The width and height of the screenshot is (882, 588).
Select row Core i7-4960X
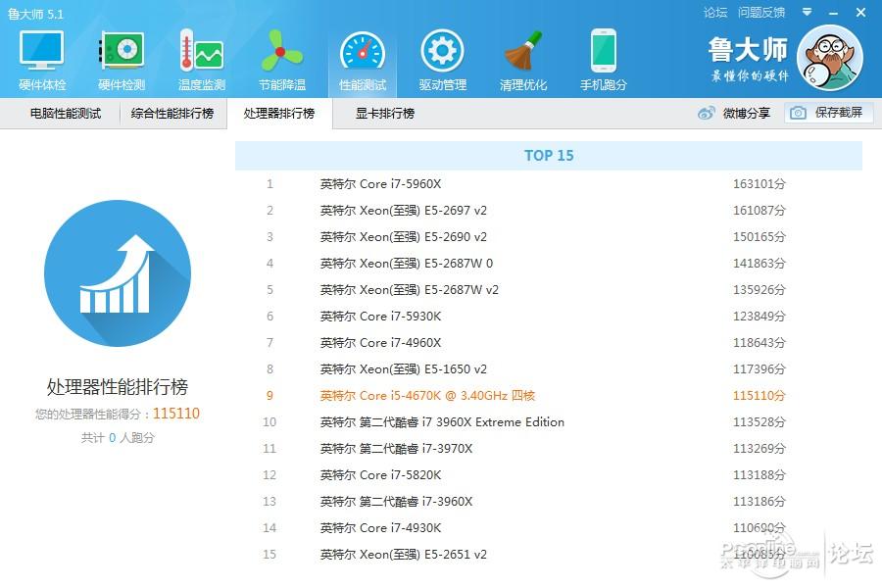[549, 343]
